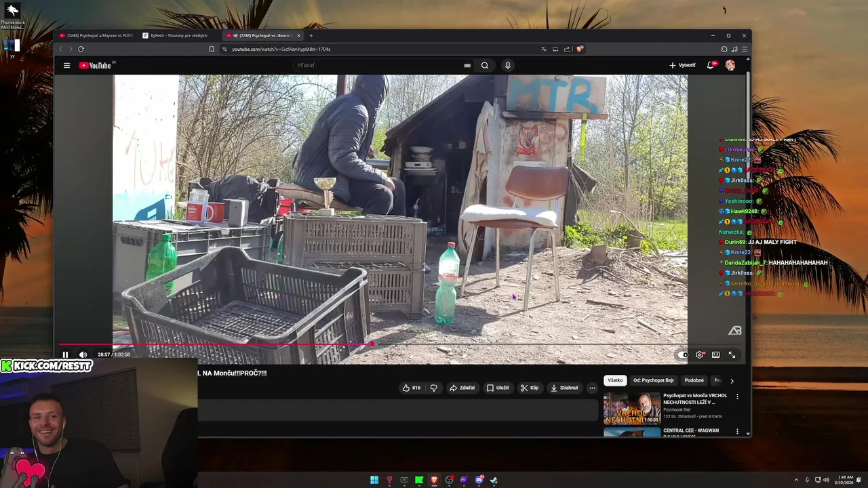Save video with the Uložiť button

(x=498, y=388)
